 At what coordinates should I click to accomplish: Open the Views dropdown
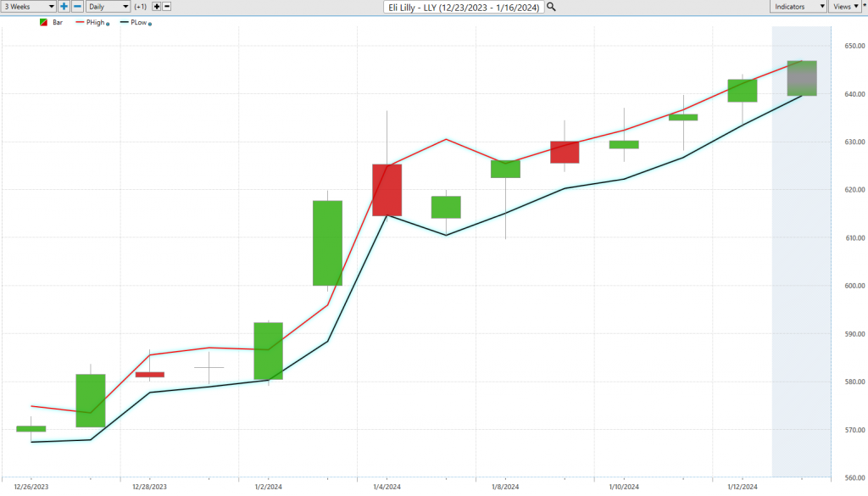point(845,7)
